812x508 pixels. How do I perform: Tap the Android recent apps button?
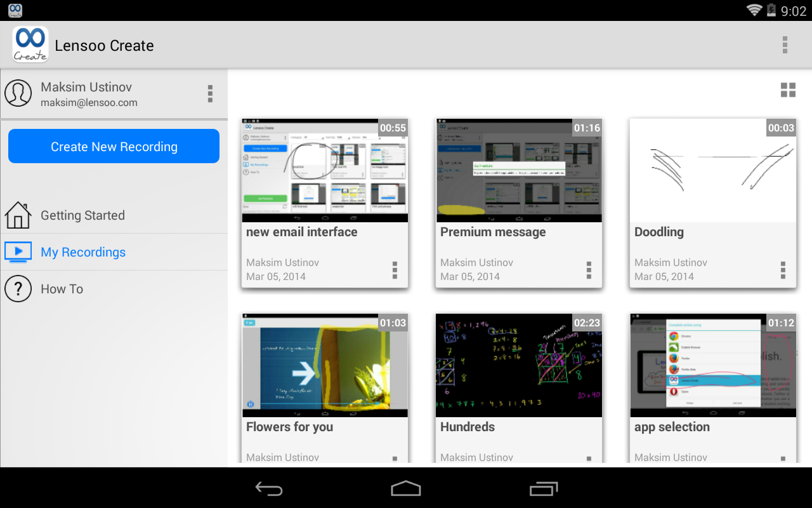[543, 488]
